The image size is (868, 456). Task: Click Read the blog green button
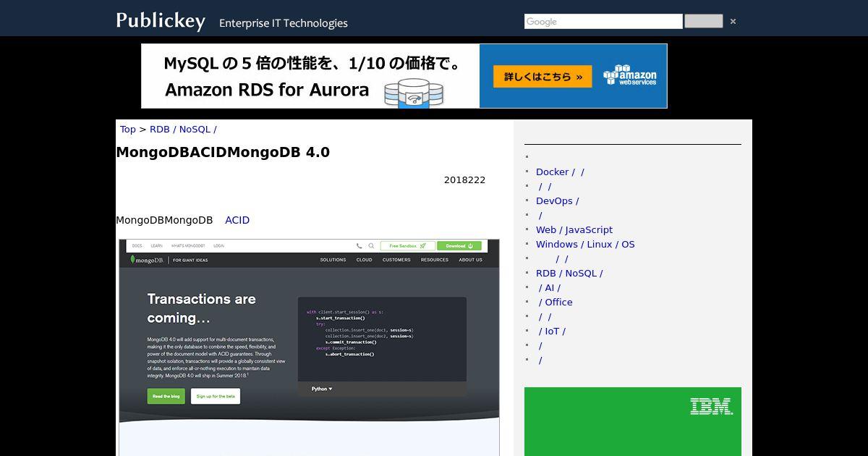coord(166,397)
